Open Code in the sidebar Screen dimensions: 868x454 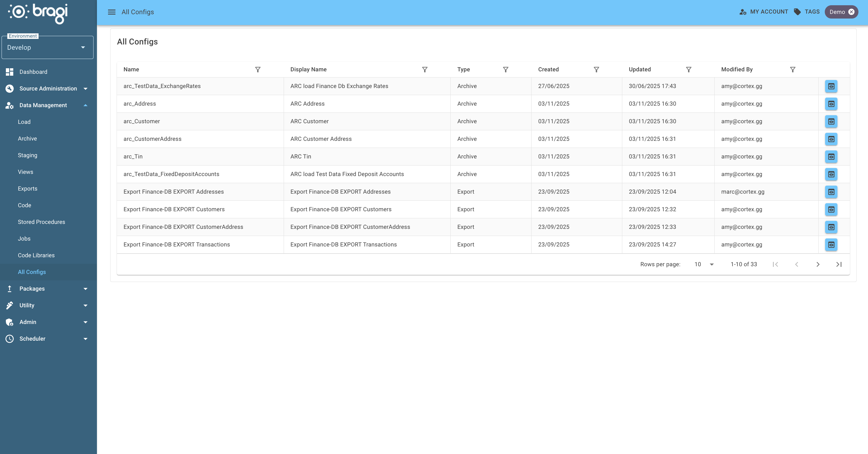[48, 205]
